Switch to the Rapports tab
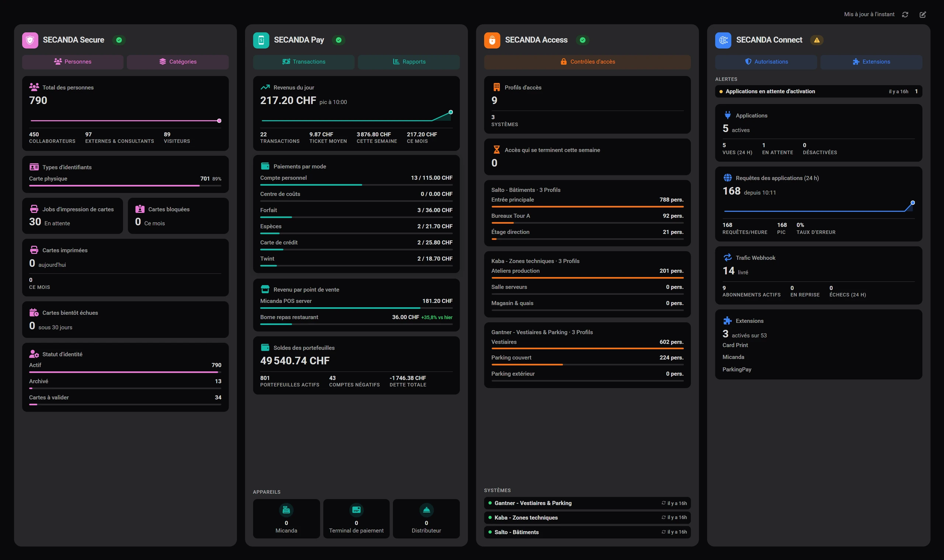Image resolution: width=944 pixels, height=560 pixels. click(409, 62)
